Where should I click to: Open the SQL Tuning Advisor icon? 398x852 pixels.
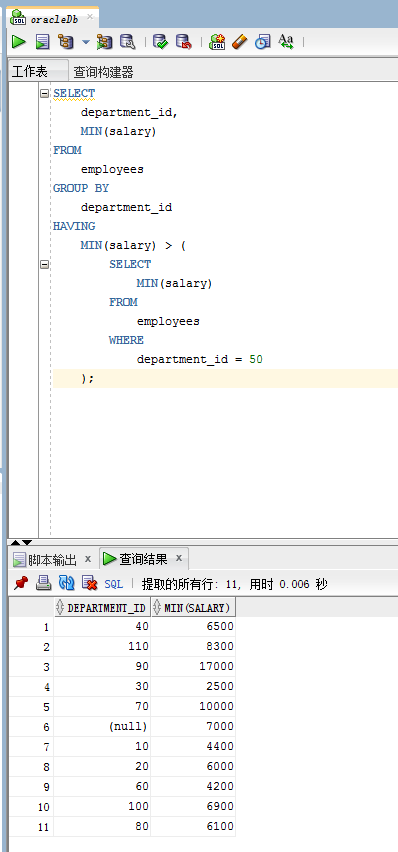(128, 42)
